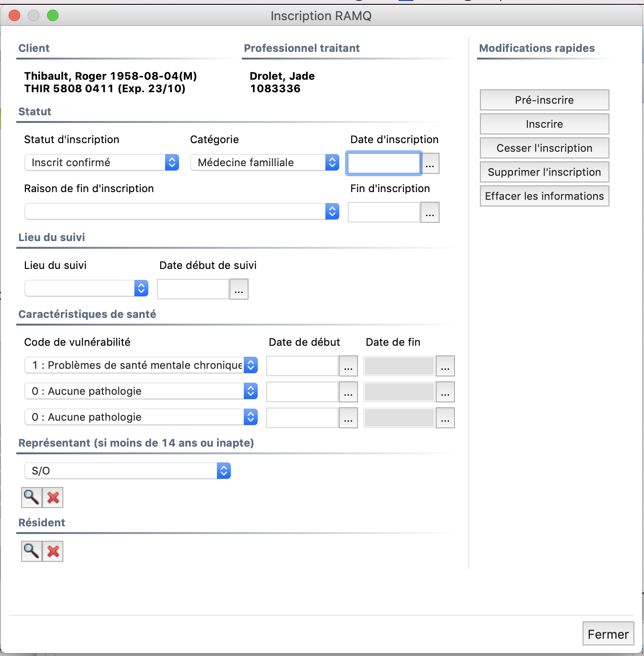The height and width of the screenshot is (656, 644).
Task: Expand the Représentant S/O dropdown
Action: [x=128, y=471]
